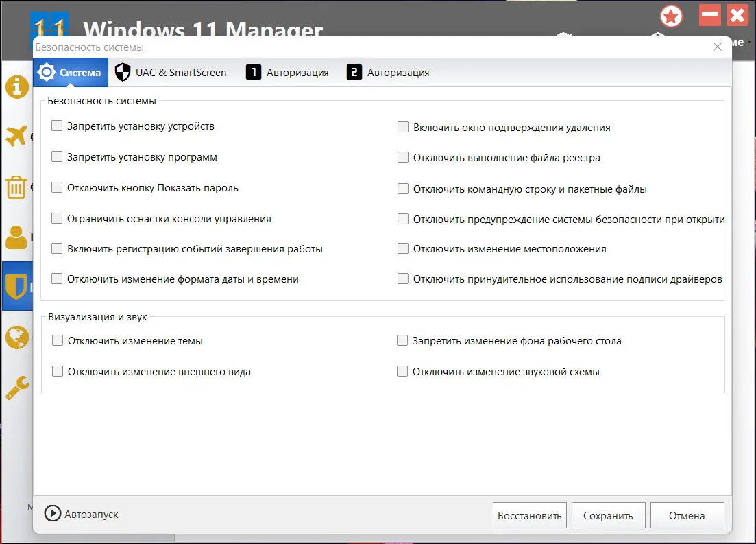Enable Включить окно подтверждения удаления

point(403,127)
